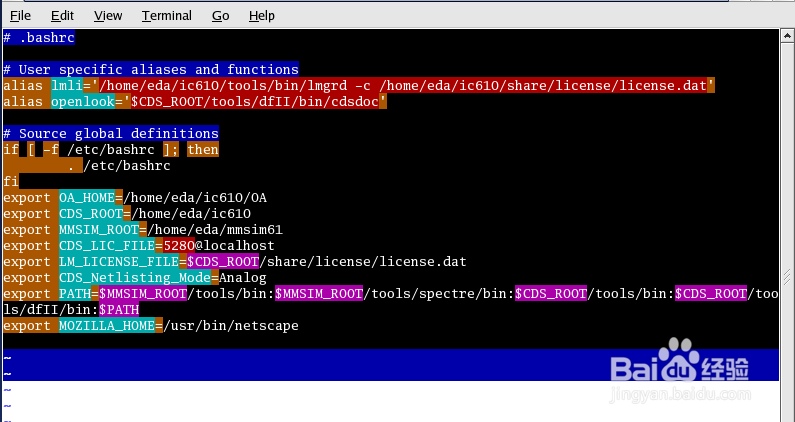Image resolution: width=795 pixels, height=422 pixels.
Task: Click the 'CDS_Netlisting_Mode' variable name
Action: (x=135, y=278)
